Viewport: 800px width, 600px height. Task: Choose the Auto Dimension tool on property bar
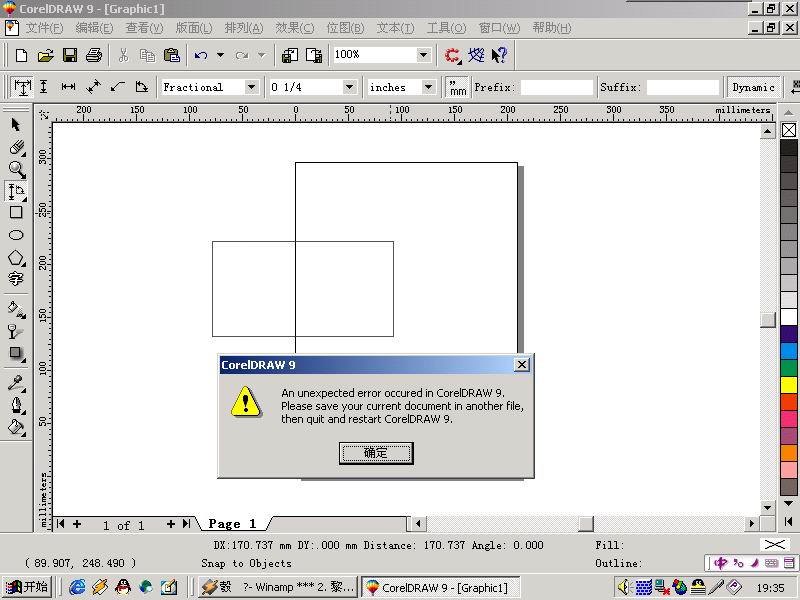click(22, 87)
